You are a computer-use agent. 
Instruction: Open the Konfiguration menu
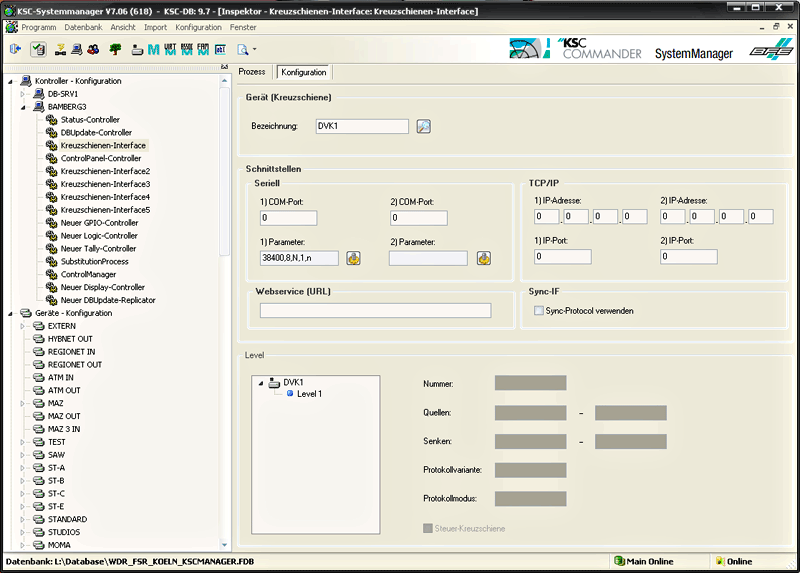point(198,27)
